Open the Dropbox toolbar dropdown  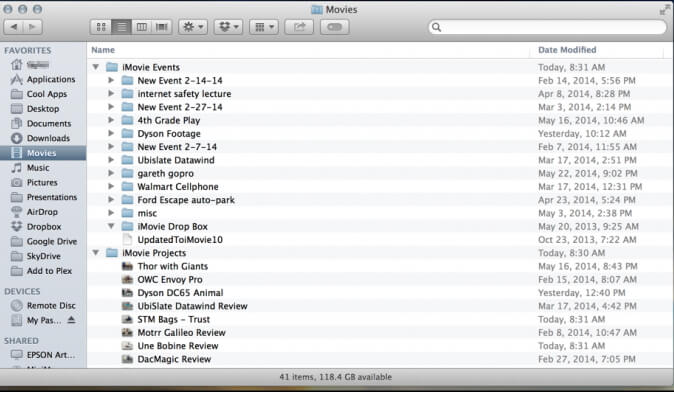pos(229,27)
